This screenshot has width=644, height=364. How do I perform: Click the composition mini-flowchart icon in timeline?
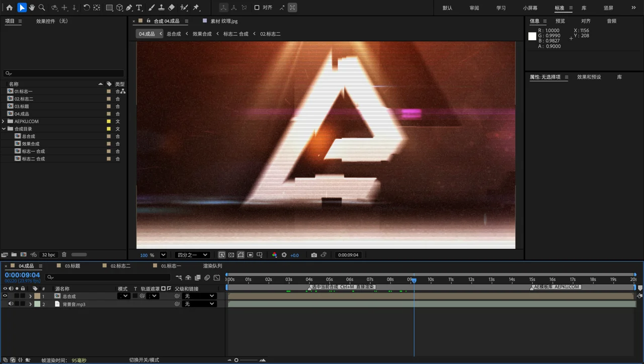[179, 278]
